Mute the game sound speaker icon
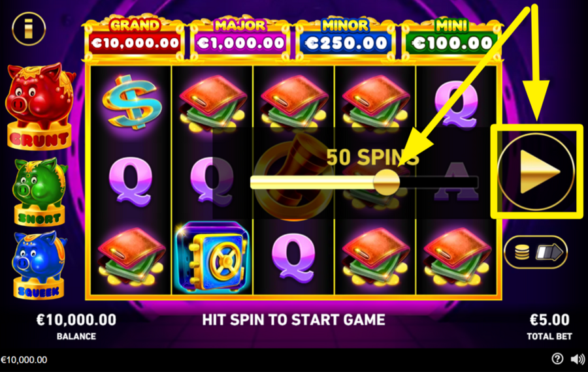Viewport: 588px width, 372px height. tap(578, 359)
